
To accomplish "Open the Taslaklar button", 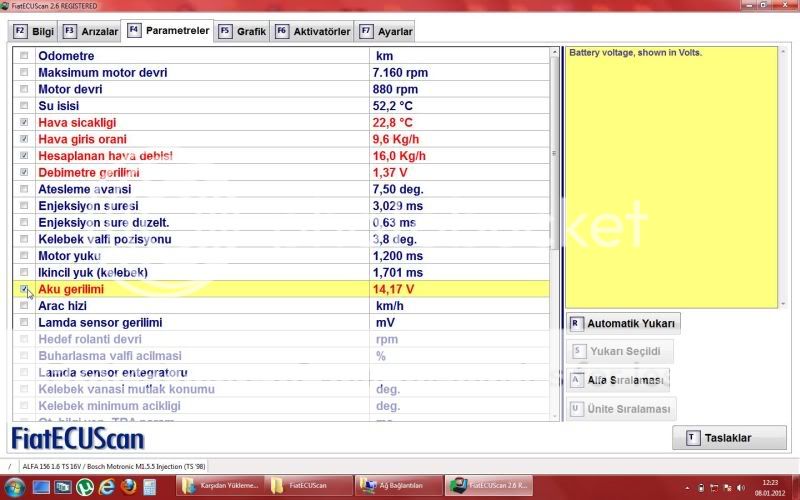I will [x=729, y=438].
